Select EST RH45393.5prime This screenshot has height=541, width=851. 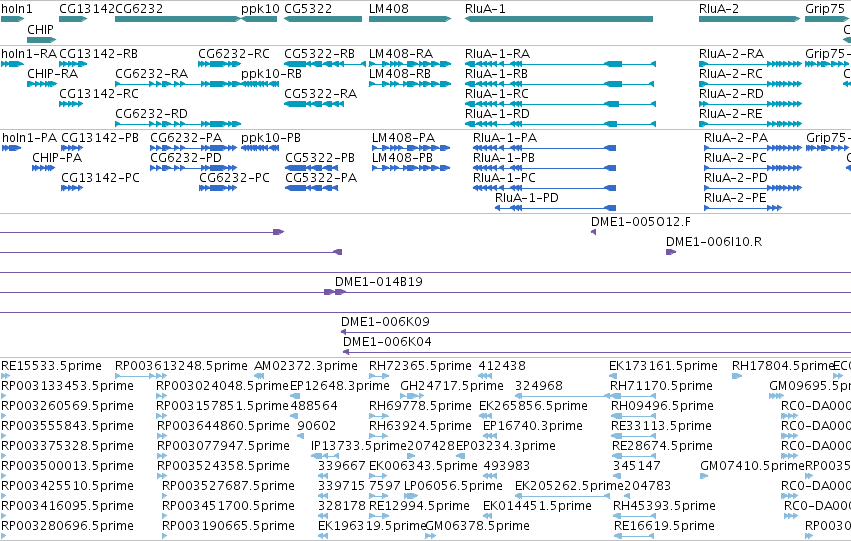pyautogui.click(x=664, y=506)
